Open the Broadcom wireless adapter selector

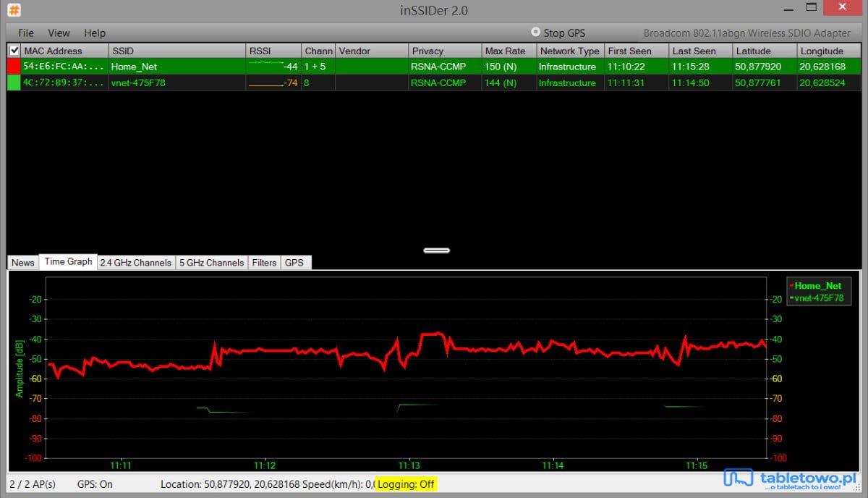click(x=747, y=33)
